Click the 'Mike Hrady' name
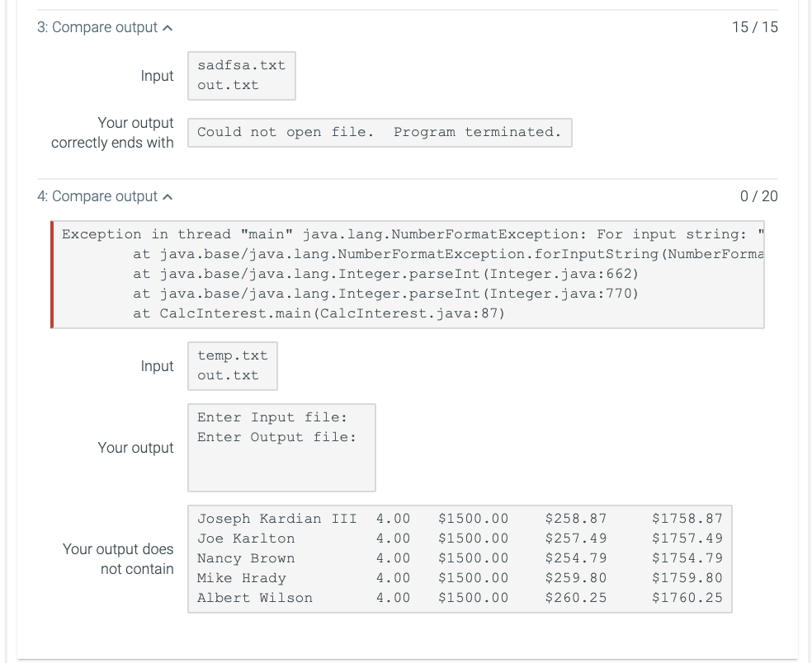812x663 pixels. point(241,577)
